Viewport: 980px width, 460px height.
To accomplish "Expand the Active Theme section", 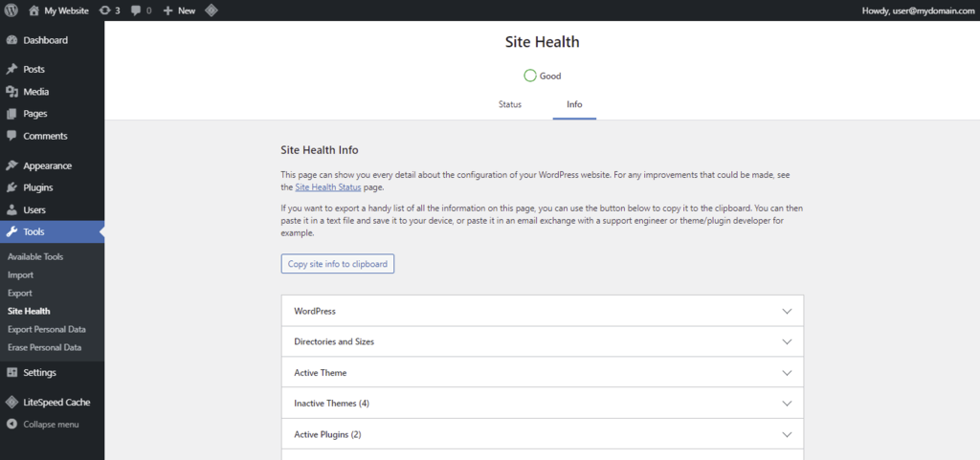I will [542, 372].
